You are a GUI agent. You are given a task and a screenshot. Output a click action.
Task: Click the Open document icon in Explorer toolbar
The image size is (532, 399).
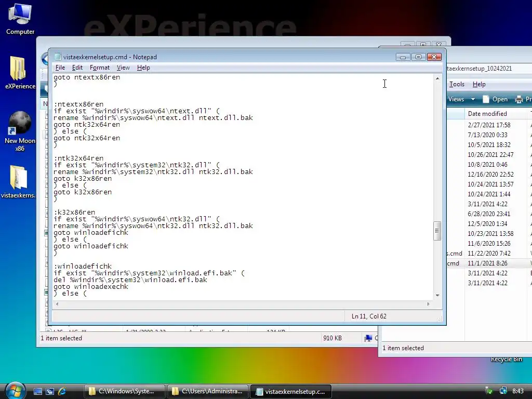[x=486, y=99]
